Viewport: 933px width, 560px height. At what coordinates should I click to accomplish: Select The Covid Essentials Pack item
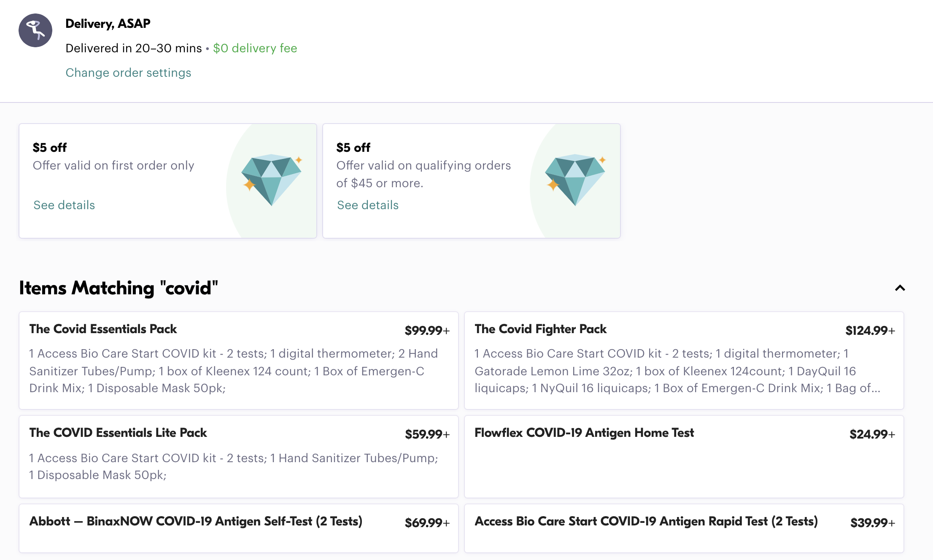[x=239, y=361]
